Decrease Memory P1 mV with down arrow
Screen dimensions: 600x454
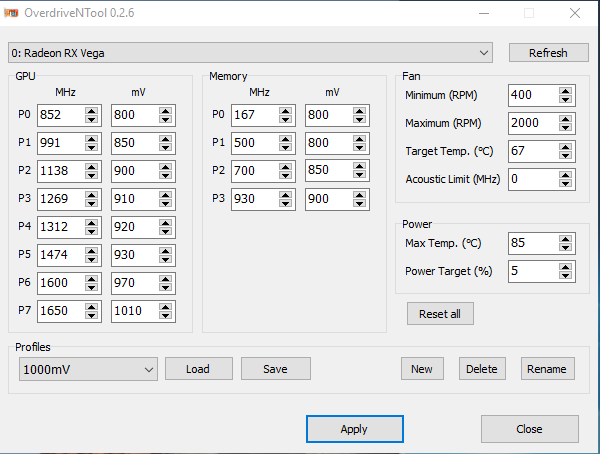coord(359,147)
